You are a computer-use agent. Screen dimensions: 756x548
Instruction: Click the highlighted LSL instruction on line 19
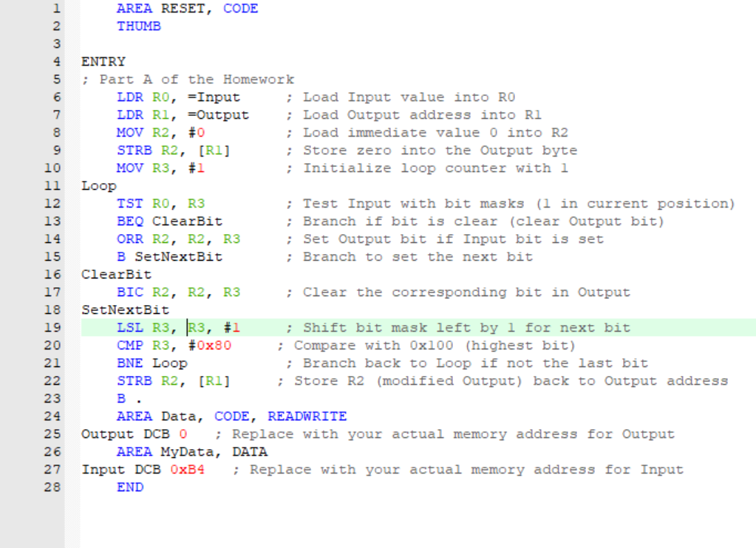point(129,327)
